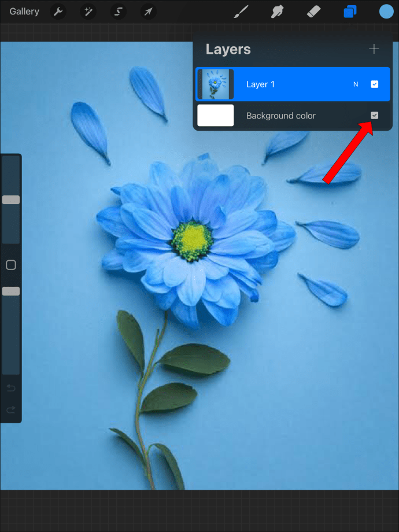Undo the last action
Image resolution: width=399 pixels, height=532 pixels.
(11, 388)
